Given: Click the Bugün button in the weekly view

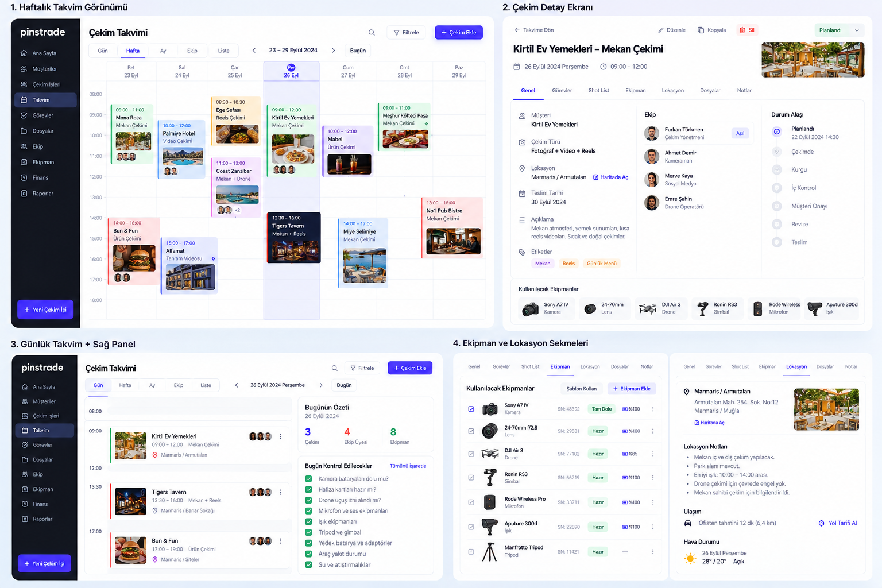Looking at the screenshot, I should click(x=358, y=51).
